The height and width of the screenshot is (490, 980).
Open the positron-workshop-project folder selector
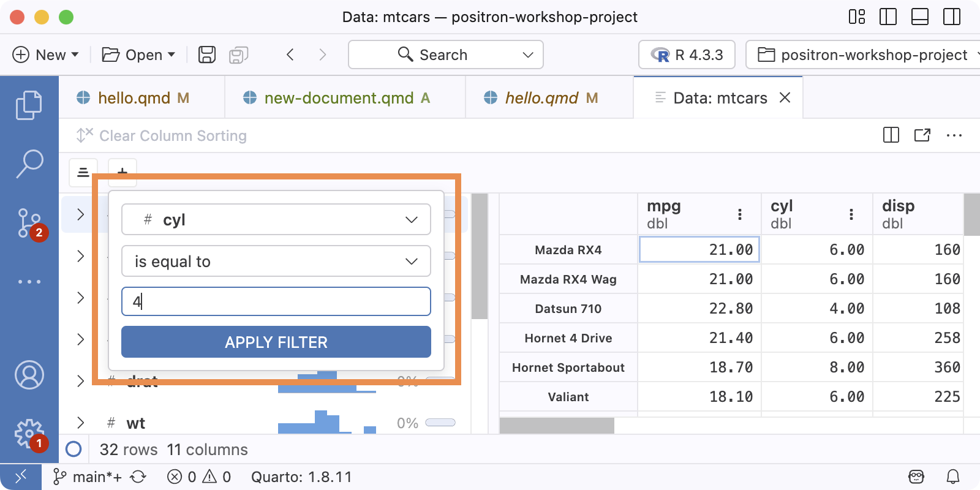[862, 55]
